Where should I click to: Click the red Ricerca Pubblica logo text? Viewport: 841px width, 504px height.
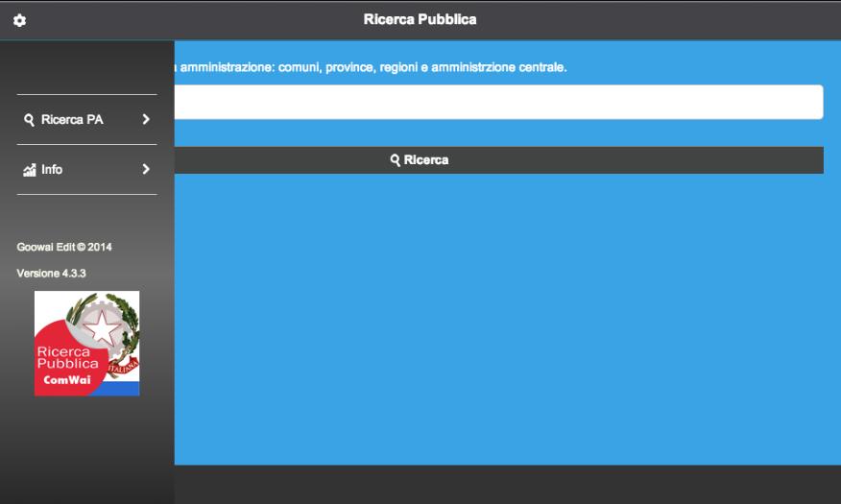click(x=67, y=358)
